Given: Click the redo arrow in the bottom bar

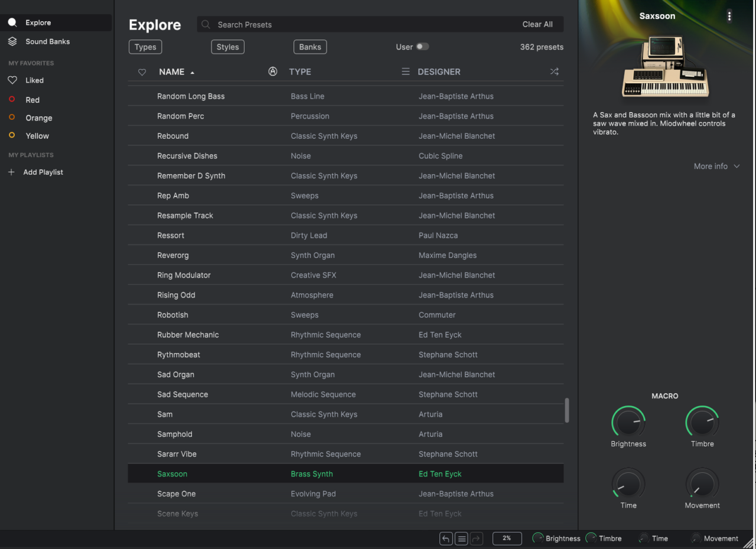Looking at the screenshot, I should pos(477,538).
